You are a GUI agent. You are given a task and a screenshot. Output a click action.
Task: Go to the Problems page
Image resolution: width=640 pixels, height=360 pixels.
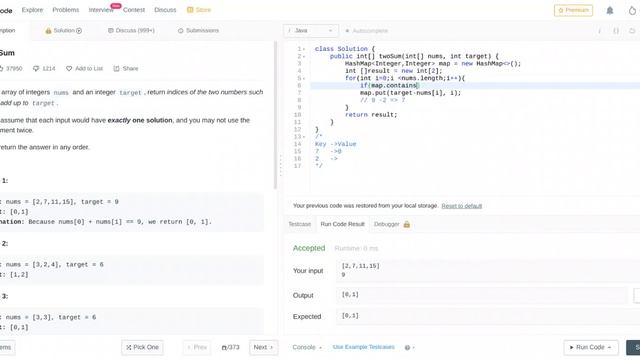pos(66,10)
